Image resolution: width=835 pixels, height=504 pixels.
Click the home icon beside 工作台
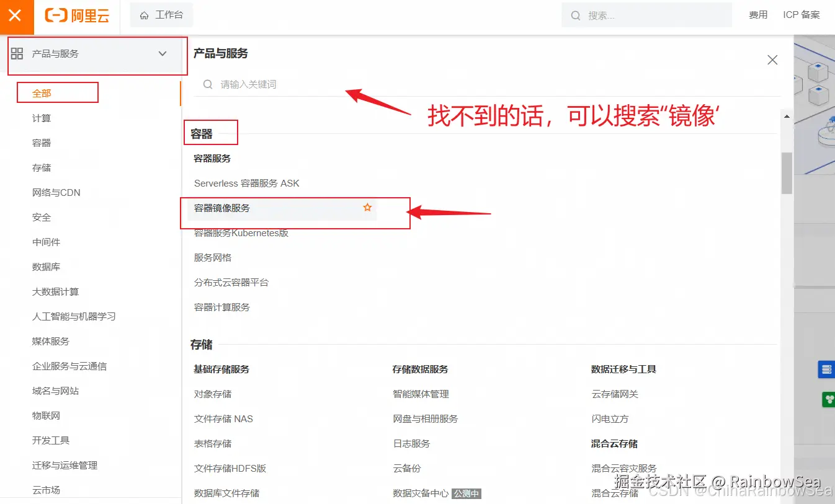(x=144, y=15)
